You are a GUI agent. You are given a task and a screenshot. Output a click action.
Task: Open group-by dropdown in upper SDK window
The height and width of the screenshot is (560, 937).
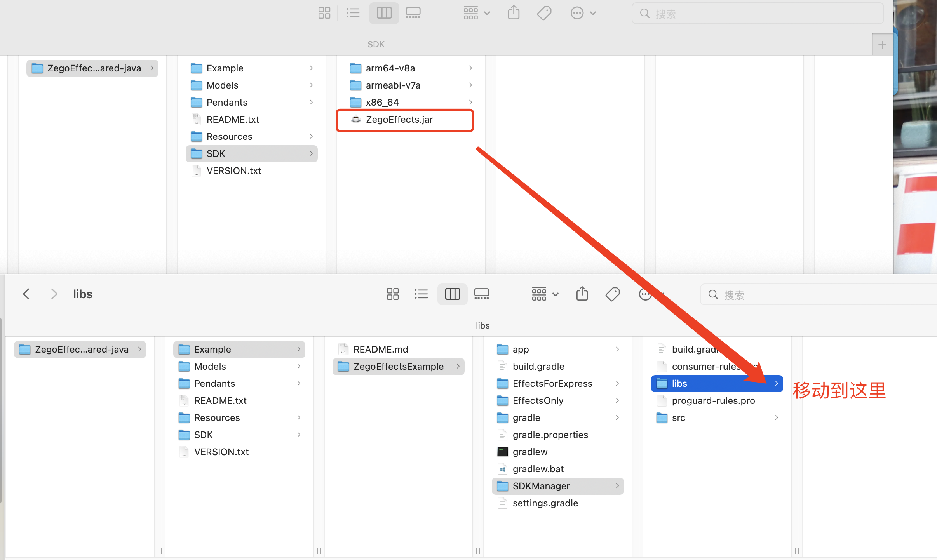coord(476,13)
